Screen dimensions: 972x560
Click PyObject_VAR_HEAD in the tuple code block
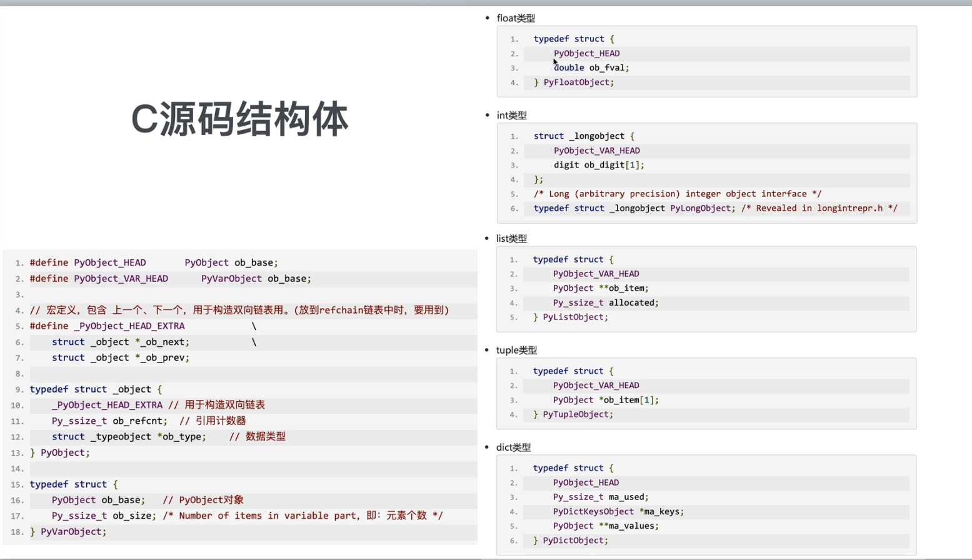point(596,386)
